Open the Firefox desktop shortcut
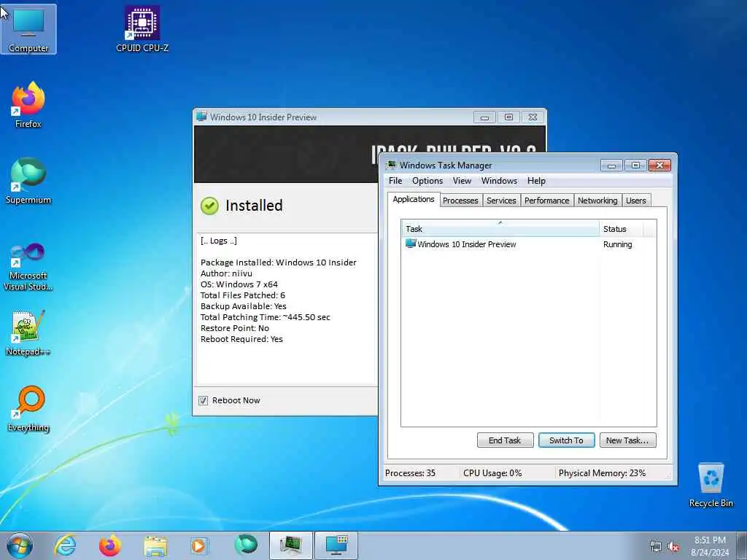This screenshot has width=747, height=560. (28, 105)
